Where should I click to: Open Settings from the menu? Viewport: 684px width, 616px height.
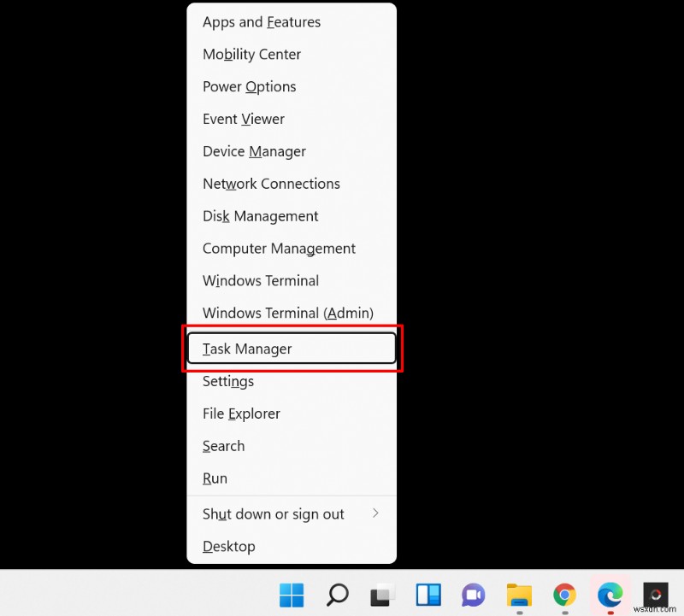(227, 381)
